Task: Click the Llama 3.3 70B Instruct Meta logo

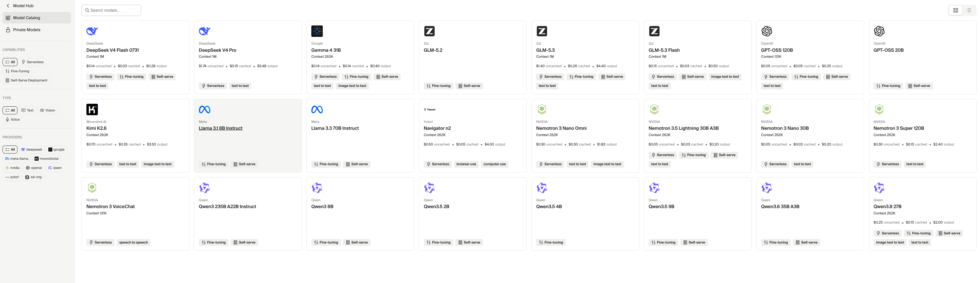Action: (x=317, y=109)
